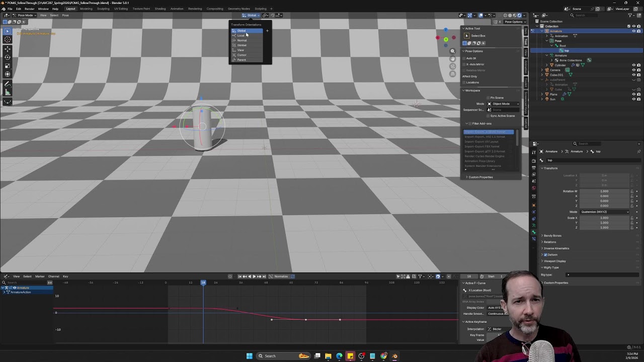Click the Rotation W value field
This screenshot has height=362, width=644.
tap(605, 191)
